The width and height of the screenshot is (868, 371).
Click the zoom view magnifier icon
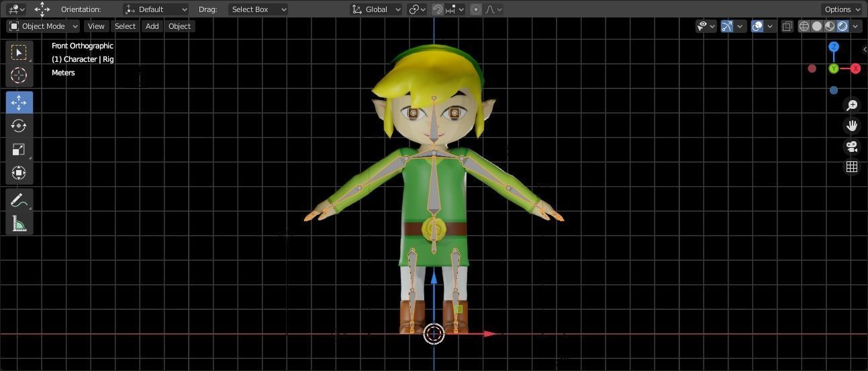tap(852, 106)
